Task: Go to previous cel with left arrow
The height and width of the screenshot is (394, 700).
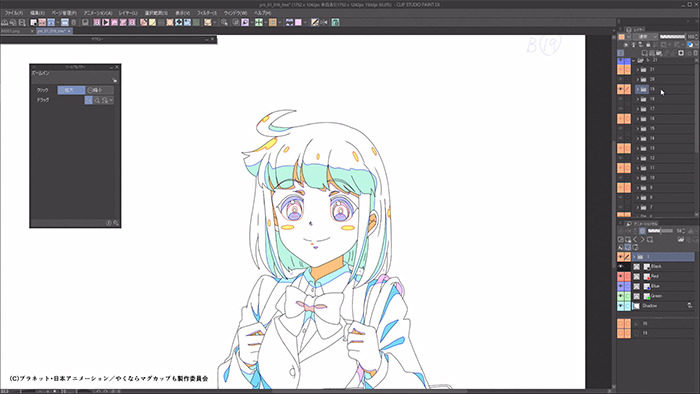Action: (635, 240)
